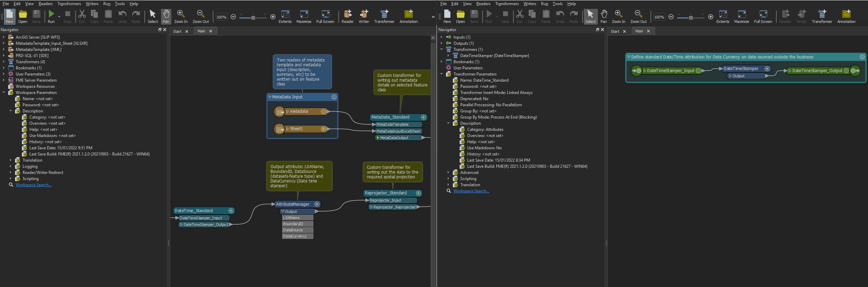The width and height of the screenshot is (868, 287).
Task: Run the workspace in left window
Action: (x=51, y=16)
